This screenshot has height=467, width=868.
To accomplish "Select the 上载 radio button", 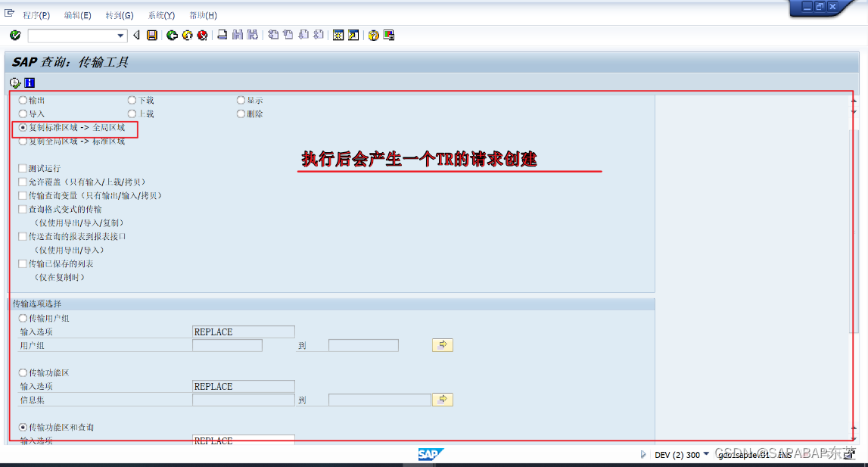I will pos(132,114).
